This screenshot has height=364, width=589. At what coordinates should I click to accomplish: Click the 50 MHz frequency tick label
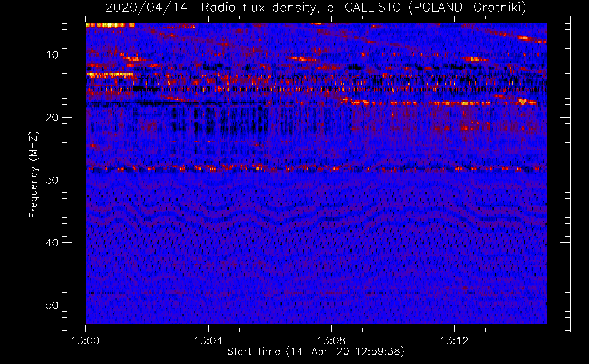tap(52, 305)
